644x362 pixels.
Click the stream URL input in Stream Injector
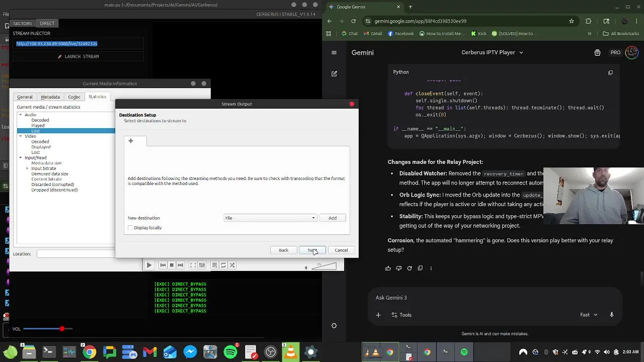pos(79,44)
